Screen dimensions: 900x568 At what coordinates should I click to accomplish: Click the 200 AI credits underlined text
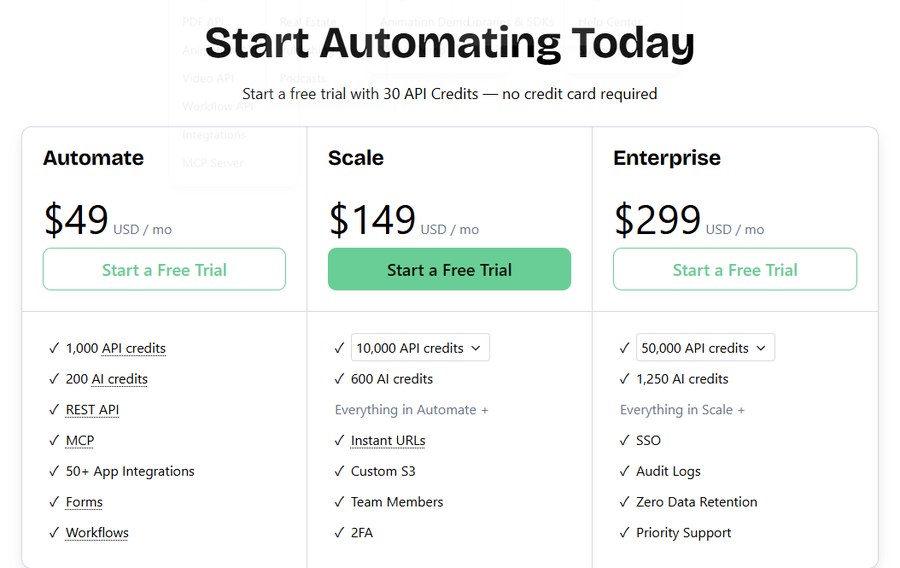click(x=107, y=379)
